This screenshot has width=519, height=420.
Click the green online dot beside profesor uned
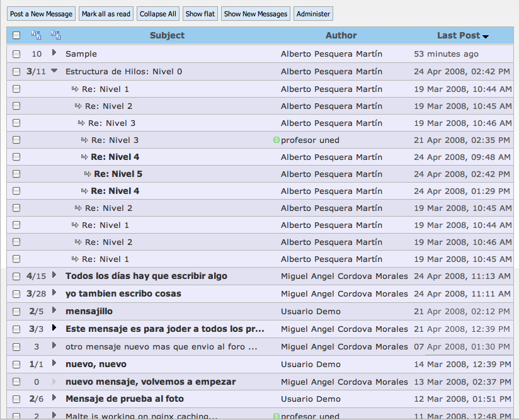point(277,140)
